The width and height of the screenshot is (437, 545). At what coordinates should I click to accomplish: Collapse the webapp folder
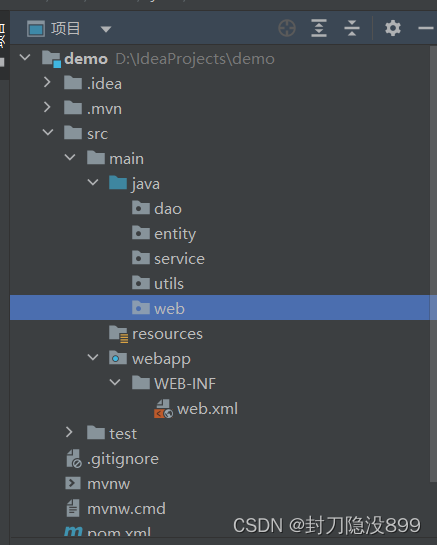pos(93,357)
